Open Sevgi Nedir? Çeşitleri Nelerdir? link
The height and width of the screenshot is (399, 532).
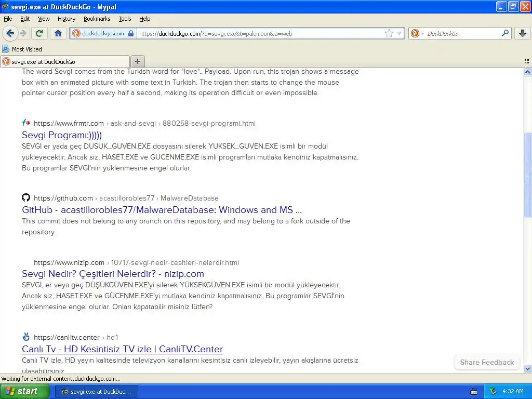click(113, 274)
